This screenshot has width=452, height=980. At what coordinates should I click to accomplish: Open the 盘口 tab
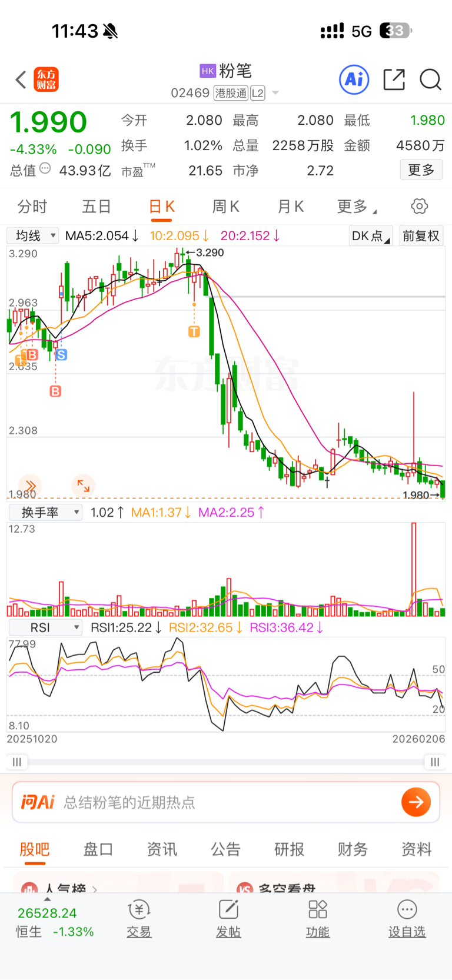click(98, 849)
